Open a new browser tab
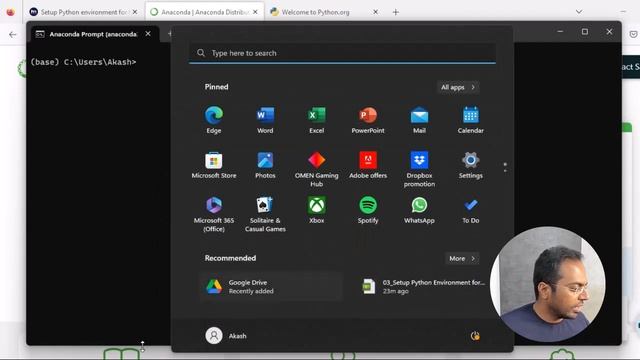 tap(396, 12)
